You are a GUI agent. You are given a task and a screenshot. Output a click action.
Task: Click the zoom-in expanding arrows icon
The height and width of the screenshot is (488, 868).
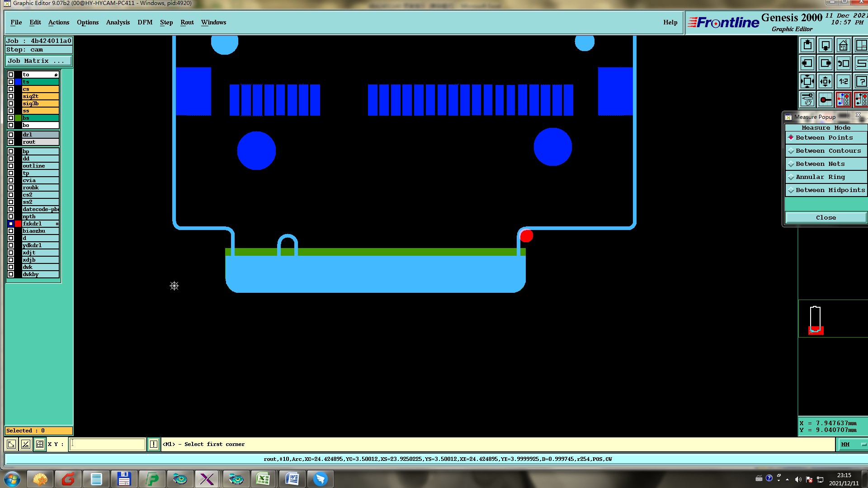[x=807, y=82]
